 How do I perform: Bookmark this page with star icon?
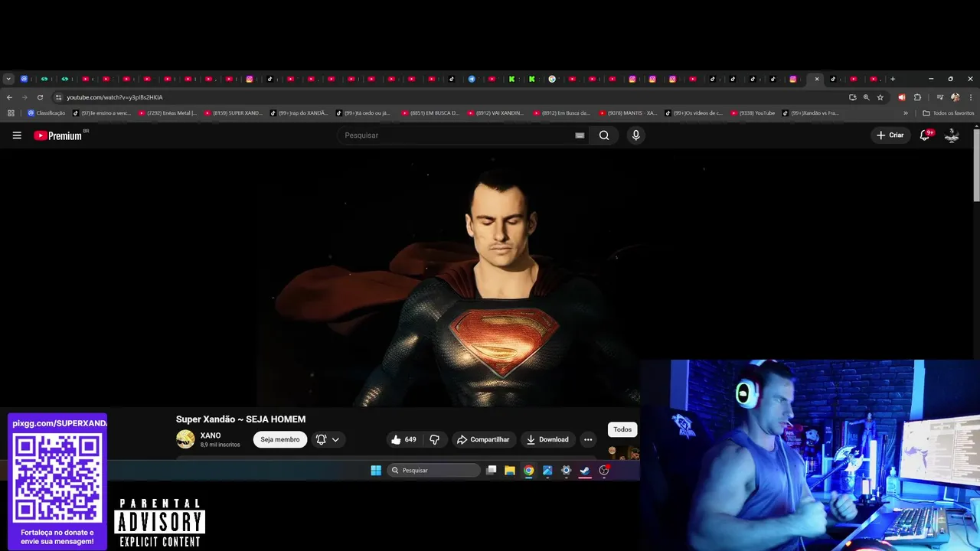880,97
